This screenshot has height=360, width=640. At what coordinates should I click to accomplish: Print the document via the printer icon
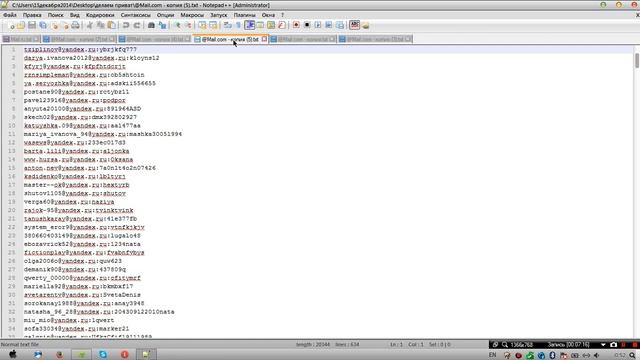click(76, 25)
